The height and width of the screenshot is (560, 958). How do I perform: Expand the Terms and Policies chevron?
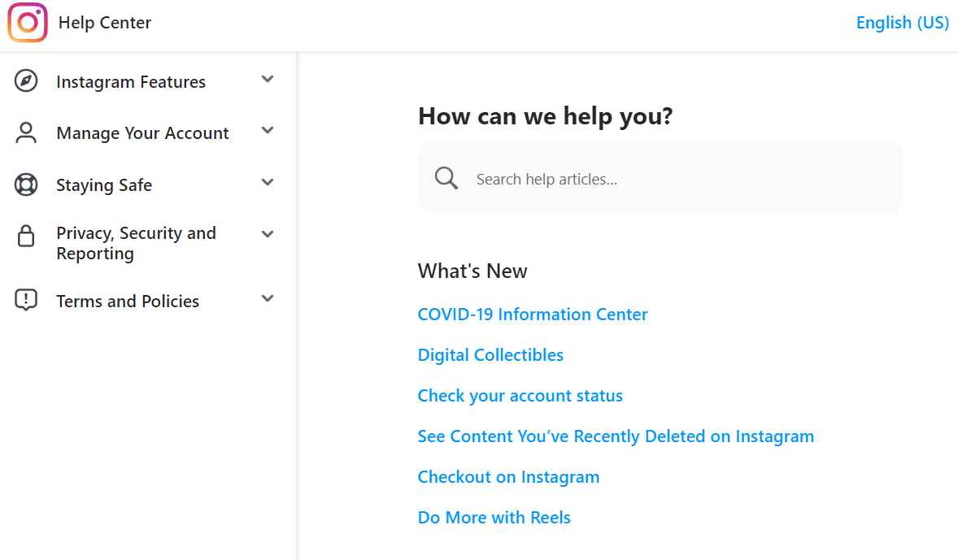click(267, 298)
